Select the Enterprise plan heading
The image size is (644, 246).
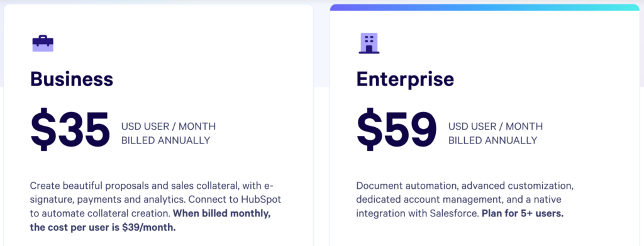[405, 80]
